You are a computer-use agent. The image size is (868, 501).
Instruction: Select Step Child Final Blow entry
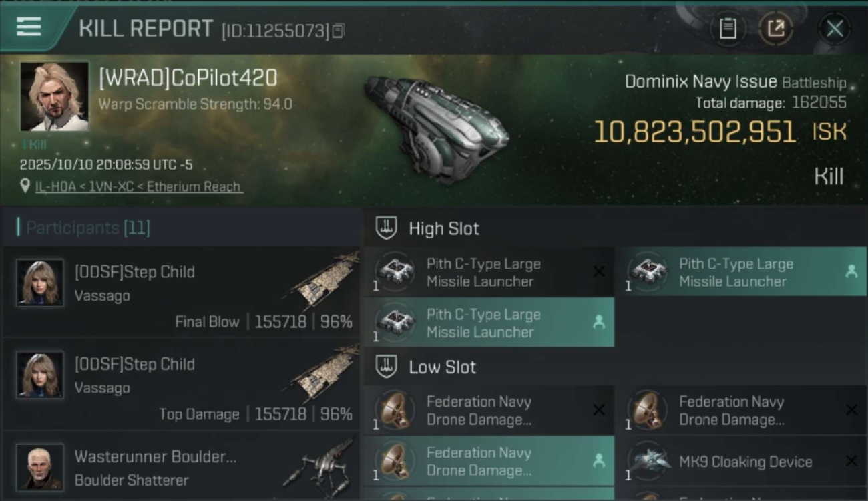point(180,294)
